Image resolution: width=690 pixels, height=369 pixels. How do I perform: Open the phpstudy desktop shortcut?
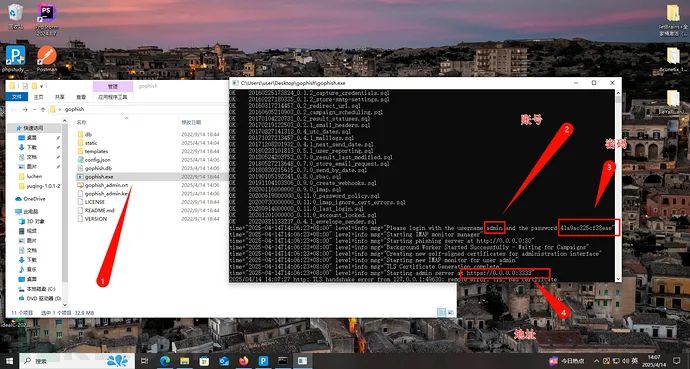pyautogui.click(x=15, y=58)
